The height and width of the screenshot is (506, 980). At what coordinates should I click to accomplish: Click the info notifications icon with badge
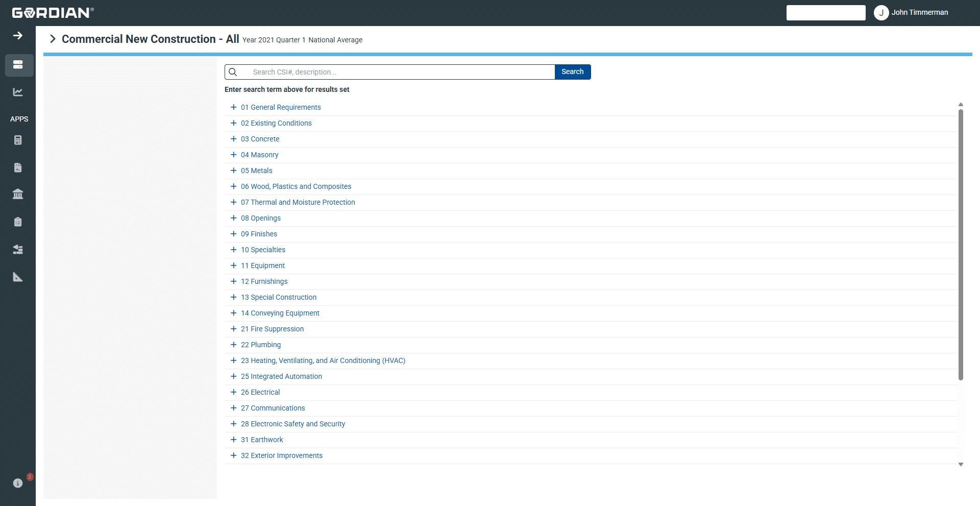pos(18,483)
